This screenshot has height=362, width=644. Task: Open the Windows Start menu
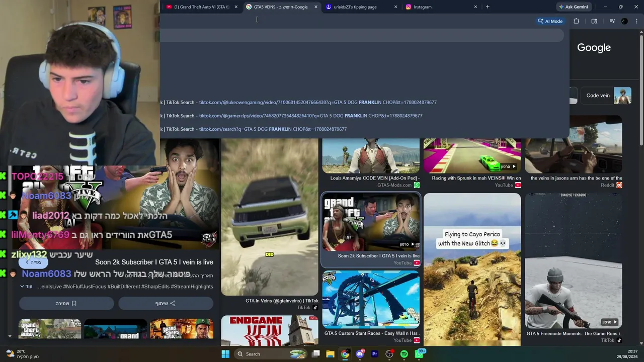click(225, 354)
